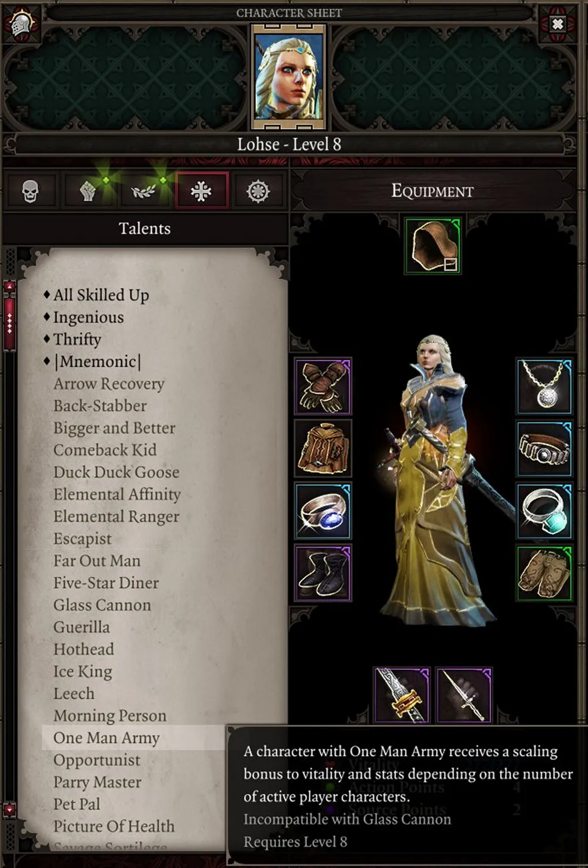
Task: Select the dagger off-hand weapon slot
Action: tap(464, 695)
